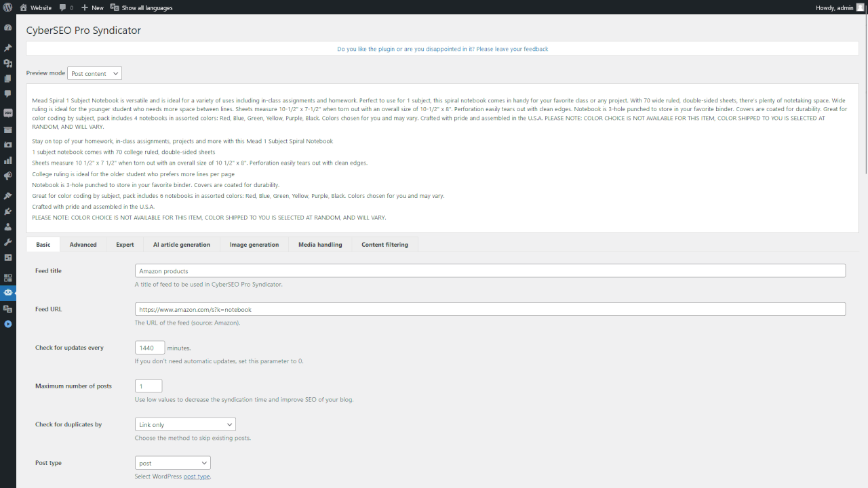Screen dimensions: 868x488
Task: Open the Howdy, admin account avatar
Action: (860, 7)
